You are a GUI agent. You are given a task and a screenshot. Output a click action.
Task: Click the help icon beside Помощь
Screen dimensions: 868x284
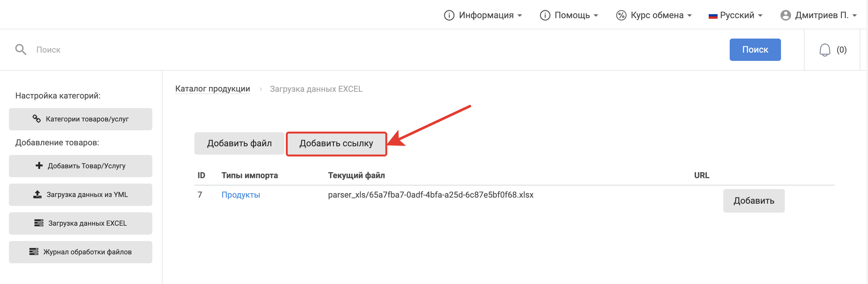[x=545, y=15]
